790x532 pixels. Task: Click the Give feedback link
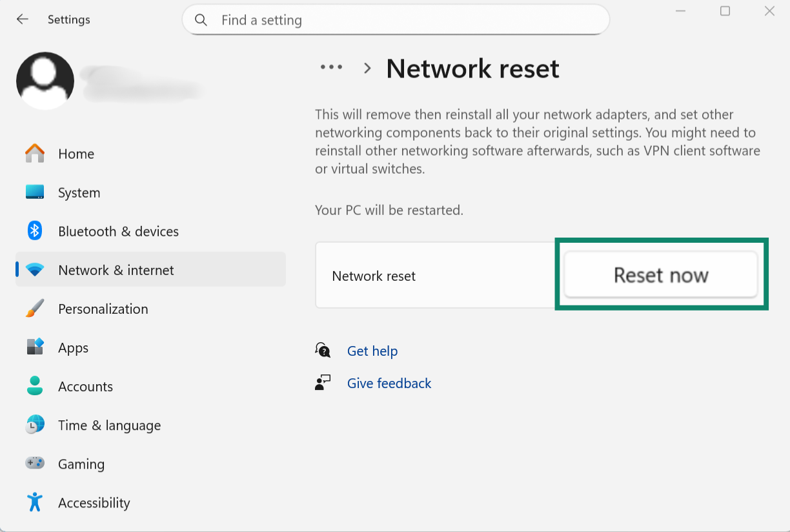[x=389, y=383]
